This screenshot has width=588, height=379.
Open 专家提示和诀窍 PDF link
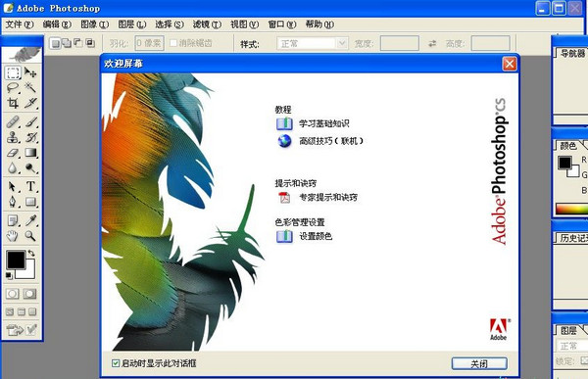click(x=328, y=197)
